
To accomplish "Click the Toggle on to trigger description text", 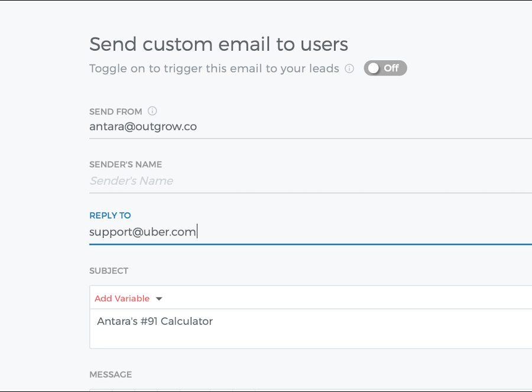I will tap(214, 68).
